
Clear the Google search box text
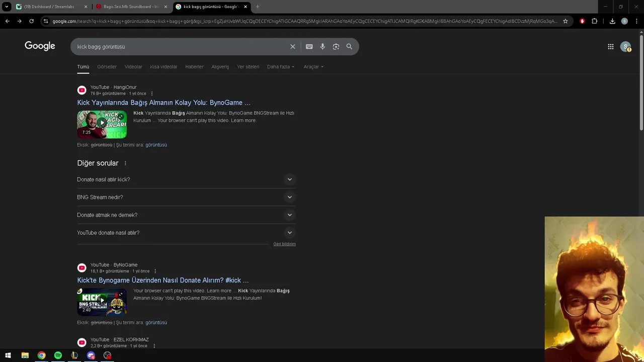pos(293,47)
